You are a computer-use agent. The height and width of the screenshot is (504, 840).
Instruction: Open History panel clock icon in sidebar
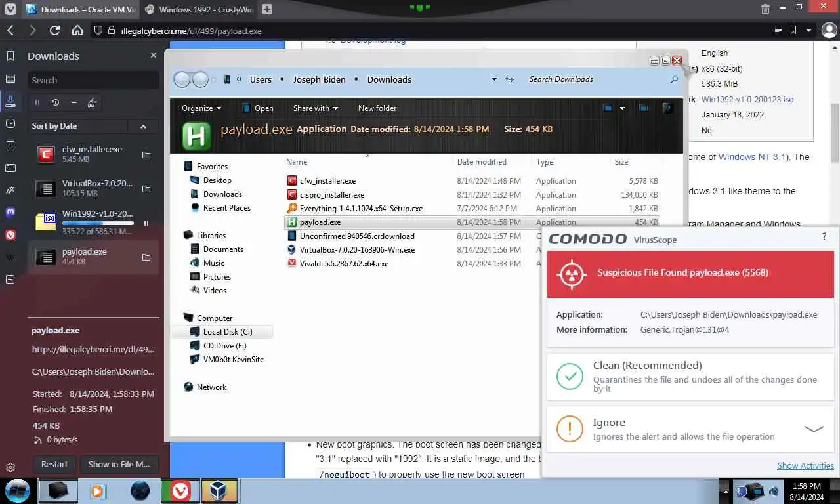tap(10, 123)
